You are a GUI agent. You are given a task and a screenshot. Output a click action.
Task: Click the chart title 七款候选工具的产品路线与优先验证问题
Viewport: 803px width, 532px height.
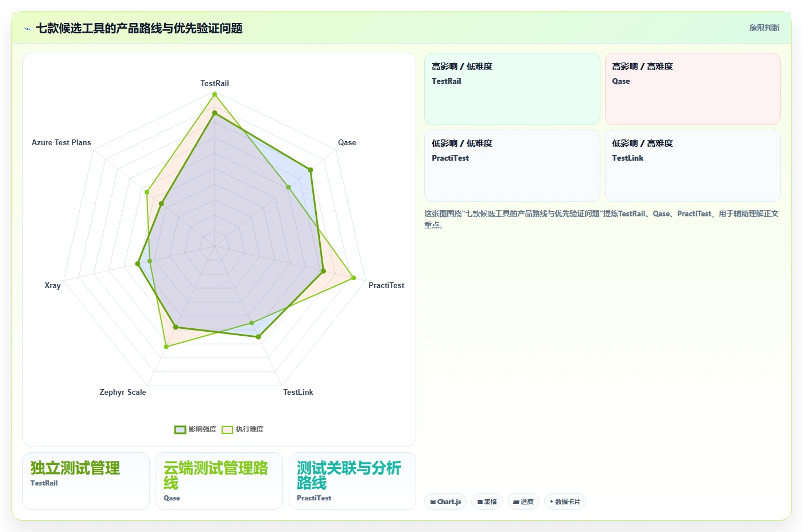coord(139,28)
